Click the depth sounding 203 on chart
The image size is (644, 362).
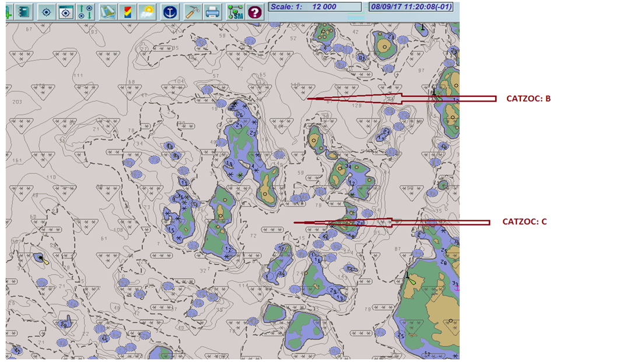[x=16, y=101]
